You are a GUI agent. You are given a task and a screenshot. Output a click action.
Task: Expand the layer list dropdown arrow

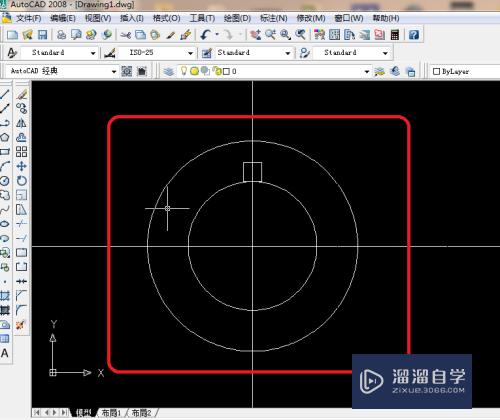[x=367, y=72]
